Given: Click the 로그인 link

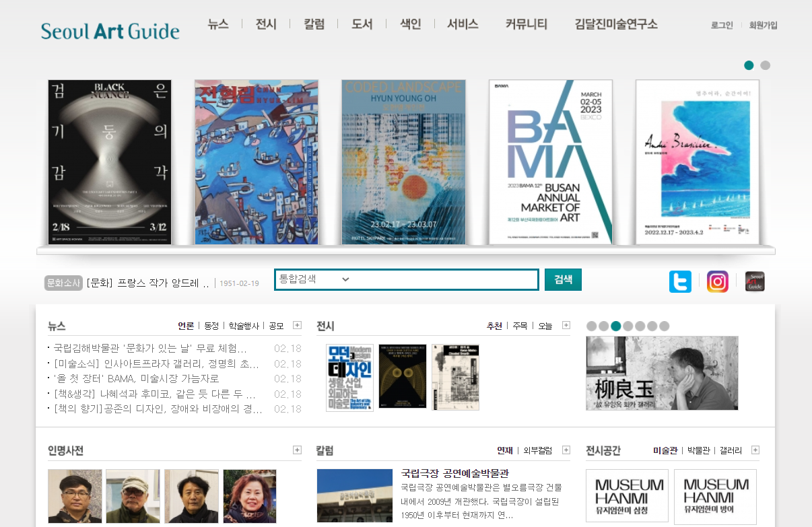Looking at the screenshot, I should (722, 25).
